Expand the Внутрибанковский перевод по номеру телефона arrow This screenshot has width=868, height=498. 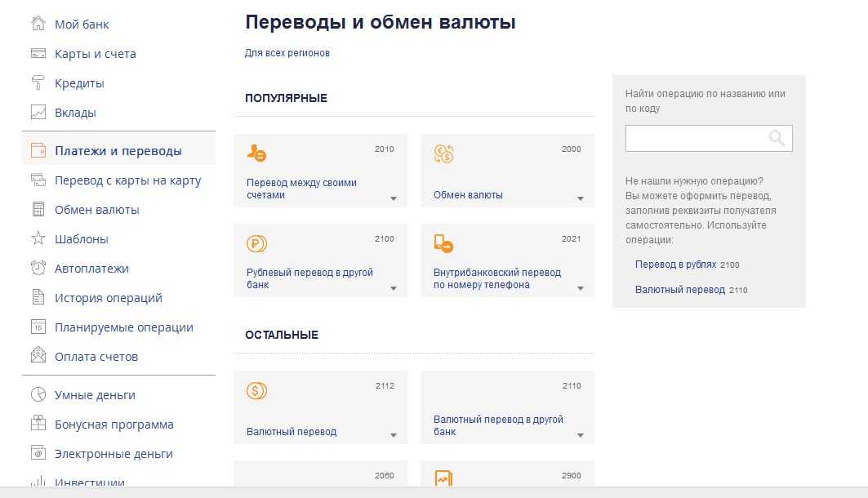(x=581, y=288)
